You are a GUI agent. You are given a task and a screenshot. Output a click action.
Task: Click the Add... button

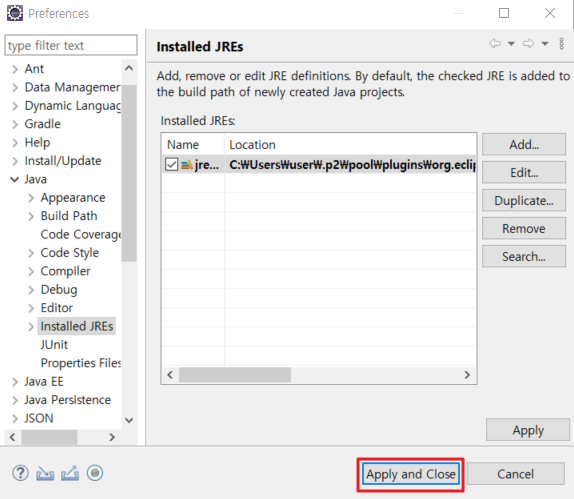point(524,144)
